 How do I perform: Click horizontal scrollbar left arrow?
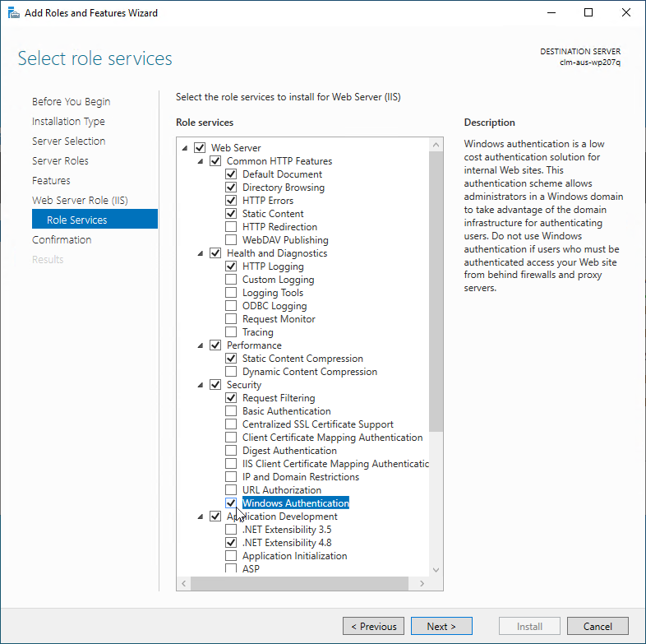tap(184, 583)
